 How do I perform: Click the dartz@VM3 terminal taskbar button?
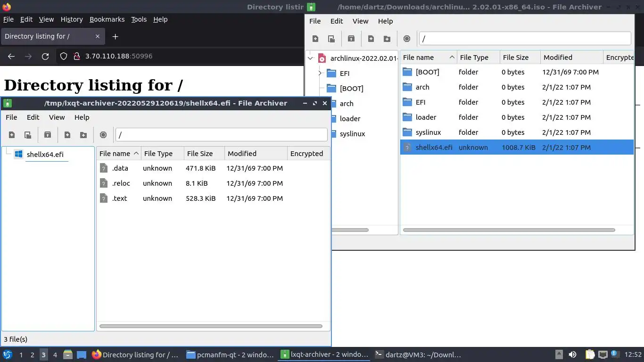419,354
